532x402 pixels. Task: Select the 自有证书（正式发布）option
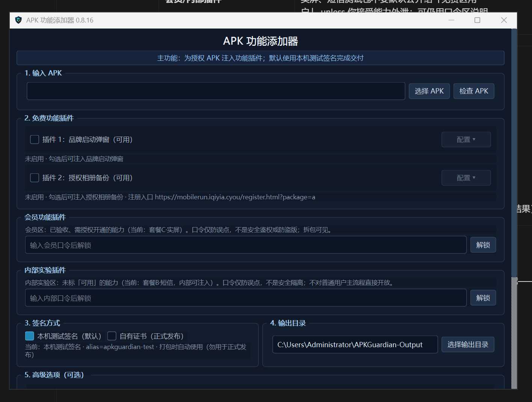coord(112,336)
